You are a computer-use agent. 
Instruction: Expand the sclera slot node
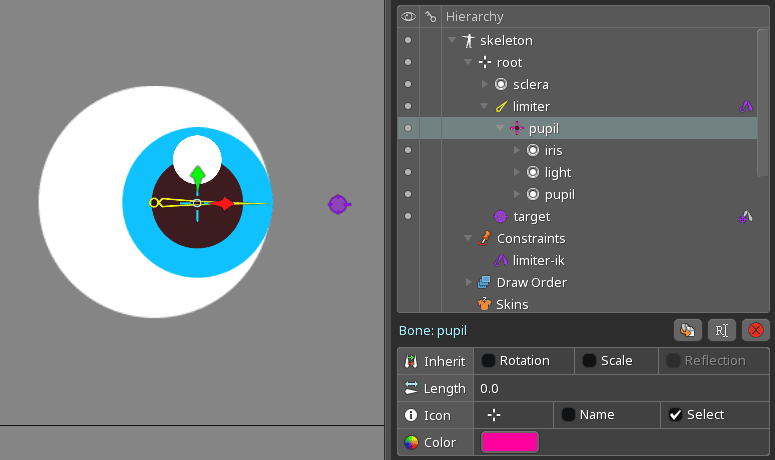click(x=485, y=85)
